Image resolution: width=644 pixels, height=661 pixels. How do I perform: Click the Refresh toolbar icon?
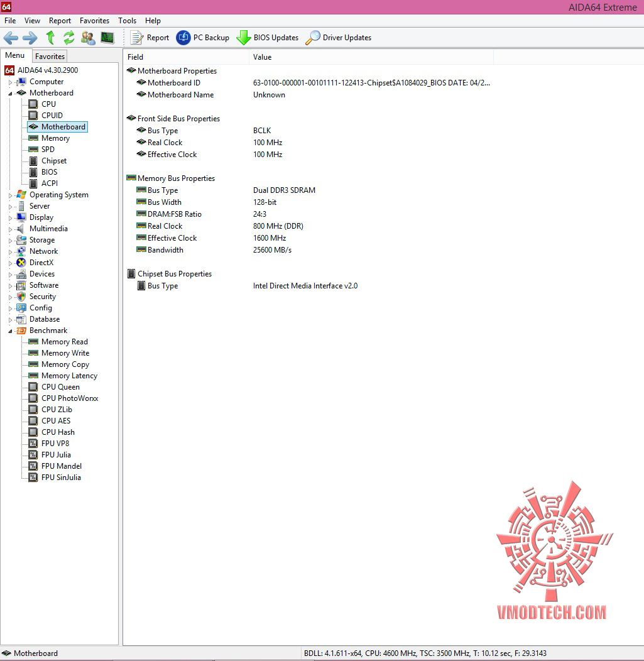(x=68, y=38)
